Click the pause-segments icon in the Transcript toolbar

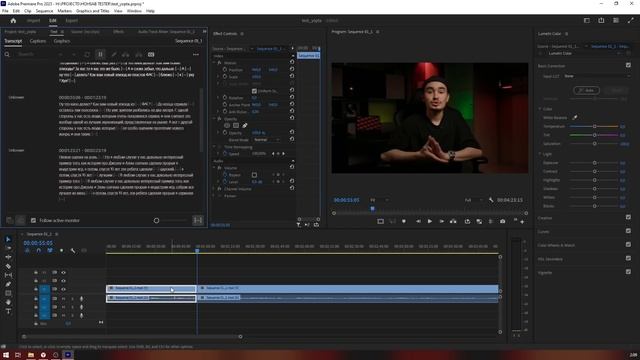[x=100, y=54]
